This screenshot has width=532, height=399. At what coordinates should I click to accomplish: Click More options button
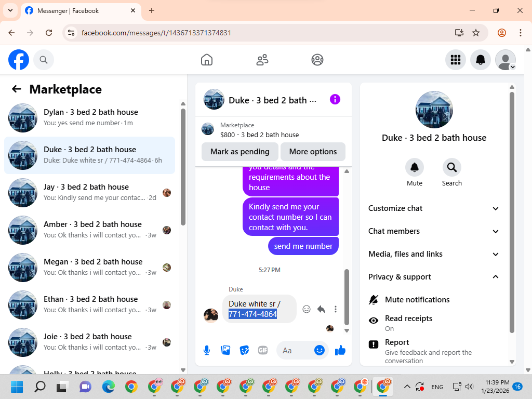point(313,152)
